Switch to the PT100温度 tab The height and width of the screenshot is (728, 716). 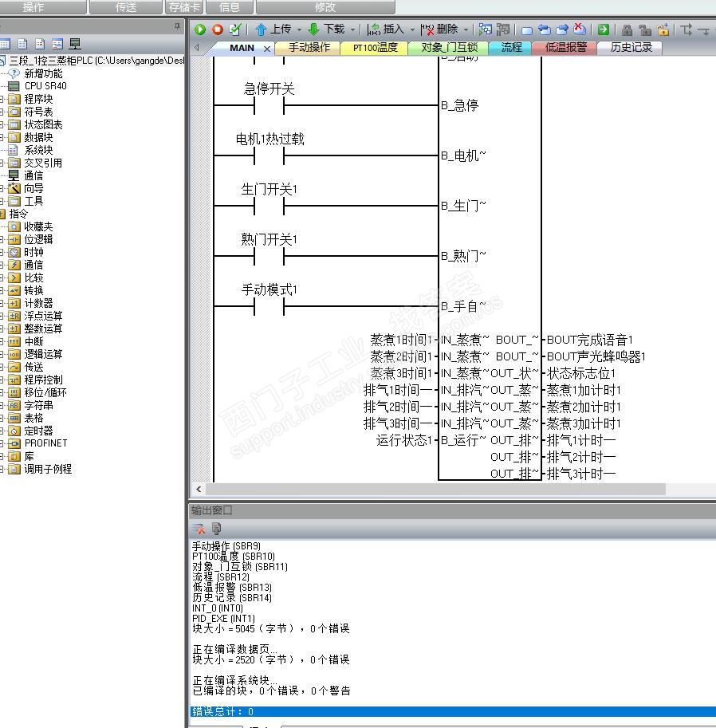[x=376, y=48]
